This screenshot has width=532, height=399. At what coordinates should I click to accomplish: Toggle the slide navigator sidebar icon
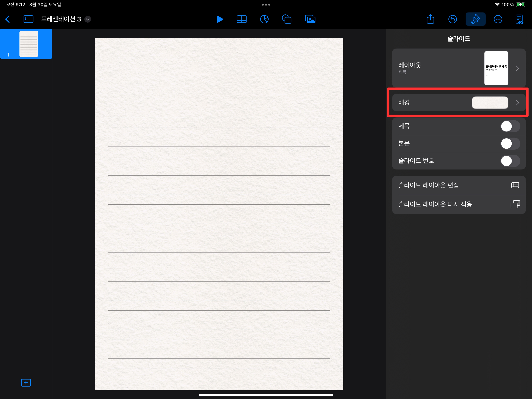pyautogui.click(x=28, y=19)
